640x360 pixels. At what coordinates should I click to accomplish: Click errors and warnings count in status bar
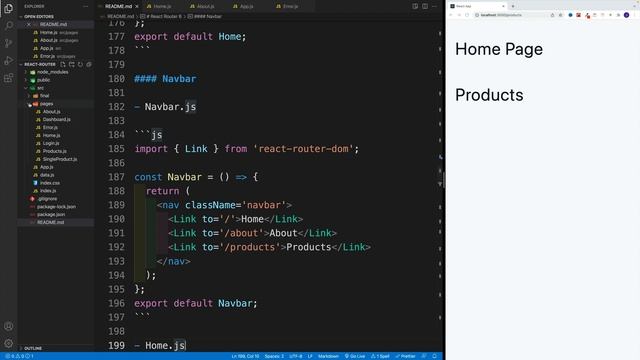pyautogui.click(x=19, y=356)
